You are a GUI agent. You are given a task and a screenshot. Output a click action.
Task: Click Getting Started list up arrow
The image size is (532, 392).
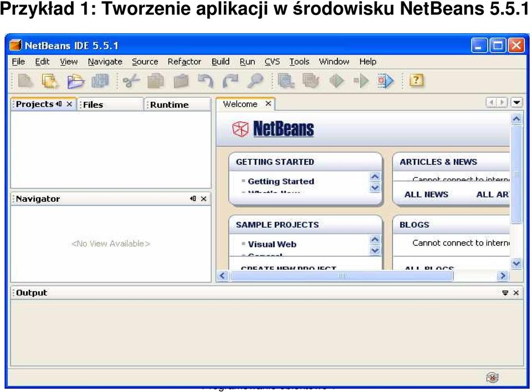tap(375, 177)
